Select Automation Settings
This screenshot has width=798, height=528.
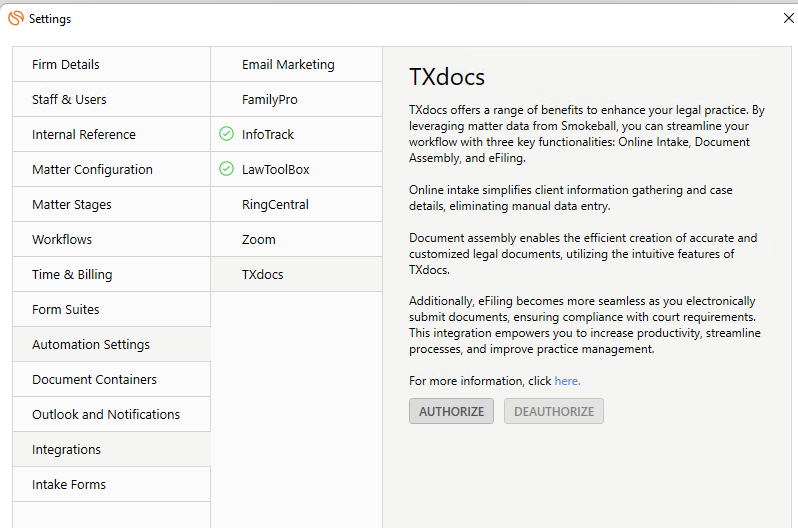[111, 344]
